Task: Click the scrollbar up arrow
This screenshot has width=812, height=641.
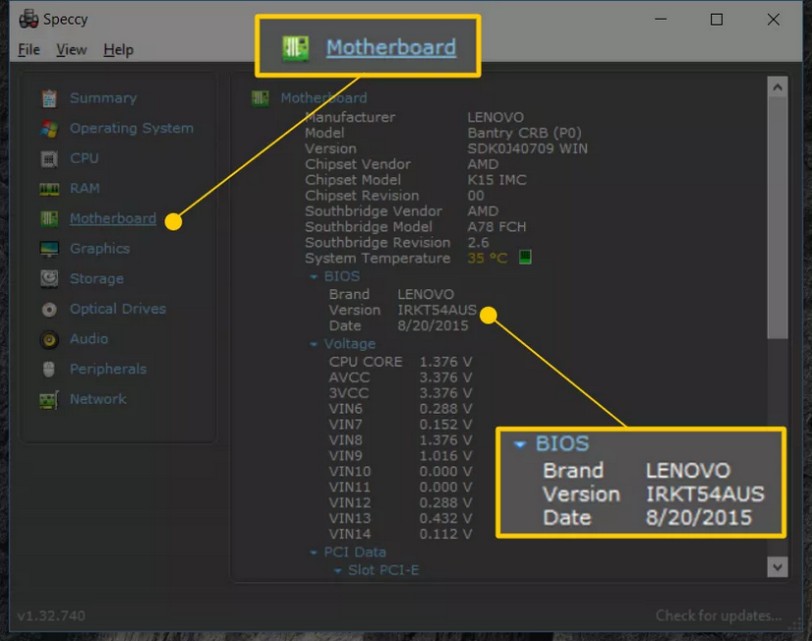Action: point(777,88)
